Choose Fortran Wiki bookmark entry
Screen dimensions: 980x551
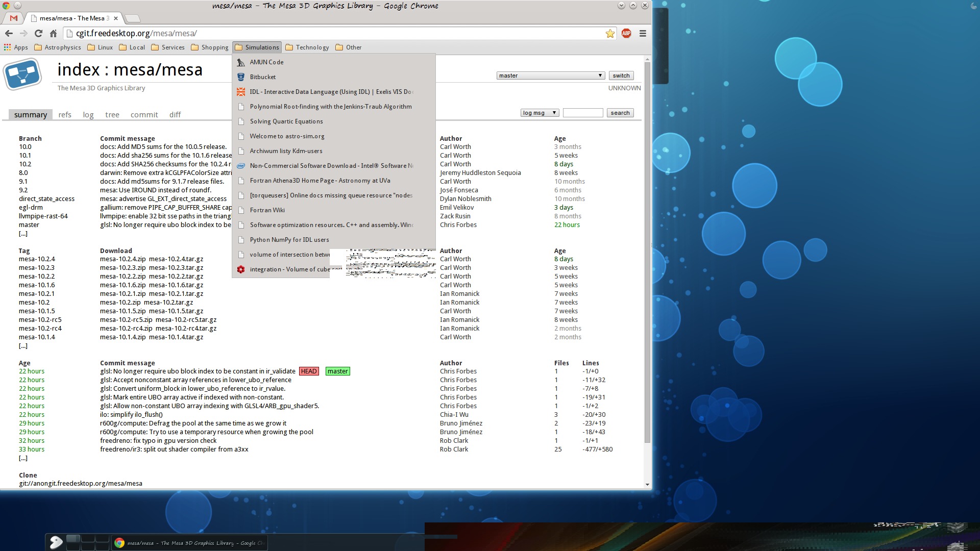pos(267,210)
